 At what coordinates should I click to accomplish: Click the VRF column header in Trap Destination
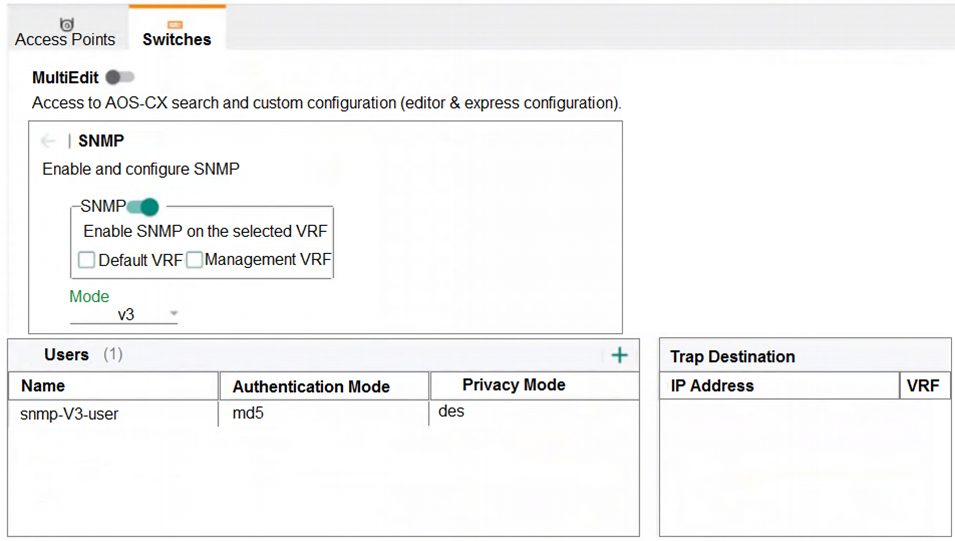click(x=925, y=386)
